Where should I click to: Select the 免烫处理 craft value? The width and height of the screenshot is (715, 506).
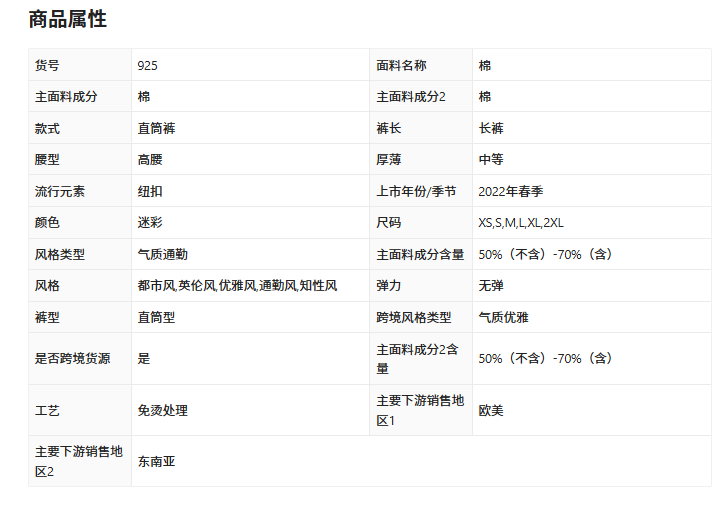(x=163, y=411)
